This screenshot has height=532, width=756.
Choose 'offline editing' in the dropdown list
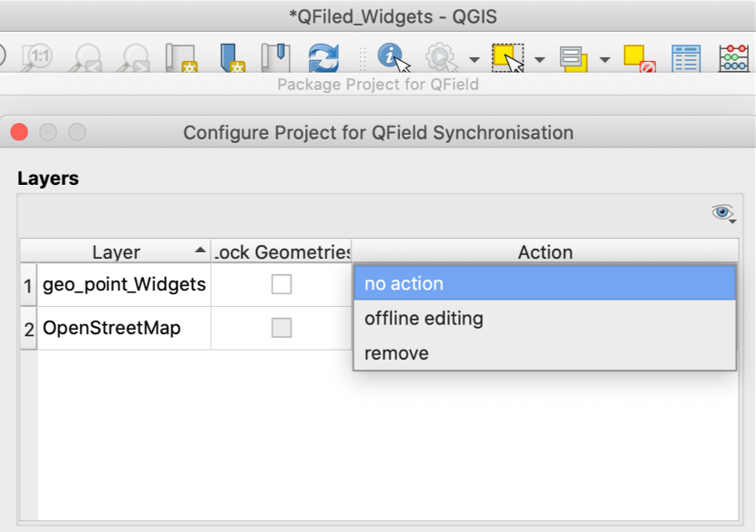coord(545,318)
